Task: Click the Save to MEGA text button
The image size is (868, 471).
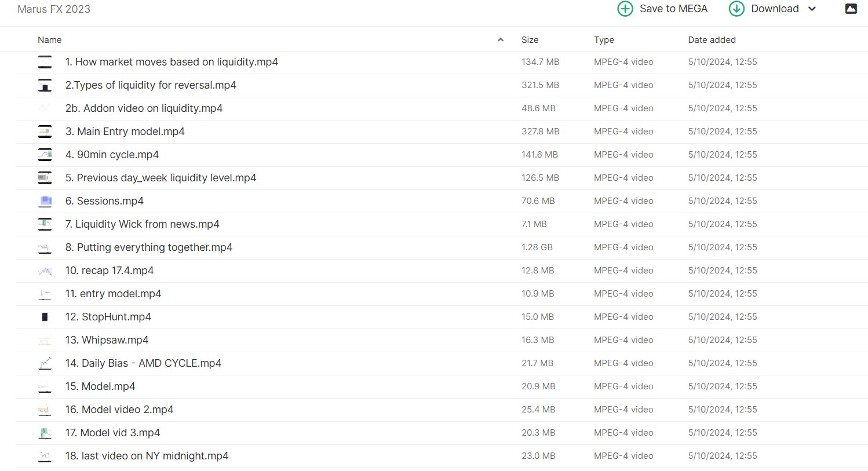Action: point(673,9)
